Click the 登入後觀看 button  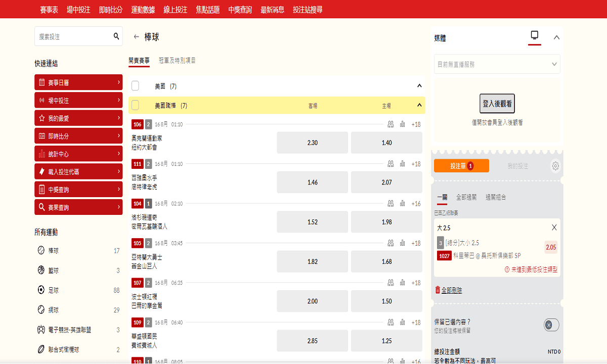point(497,104)
